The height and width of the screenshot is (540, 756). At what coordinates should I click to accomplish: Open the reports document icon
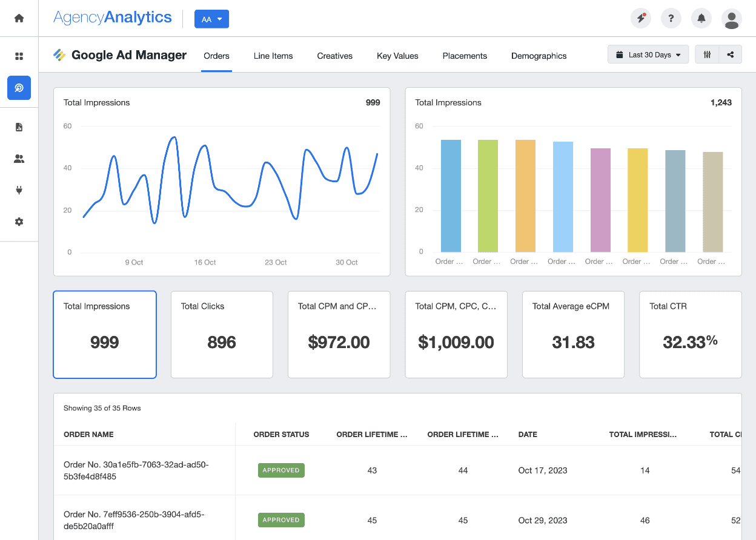coord(19,127)
